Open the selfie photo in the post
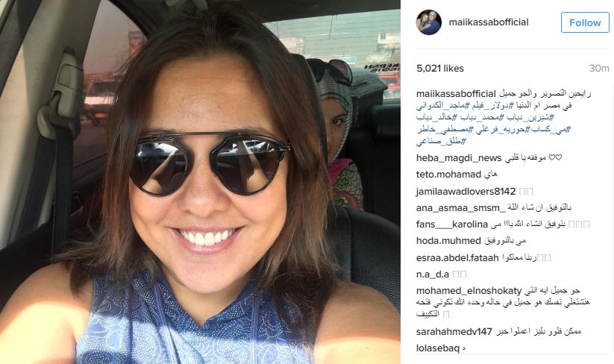The image size is (614, 364). click(x=200, y=182)
